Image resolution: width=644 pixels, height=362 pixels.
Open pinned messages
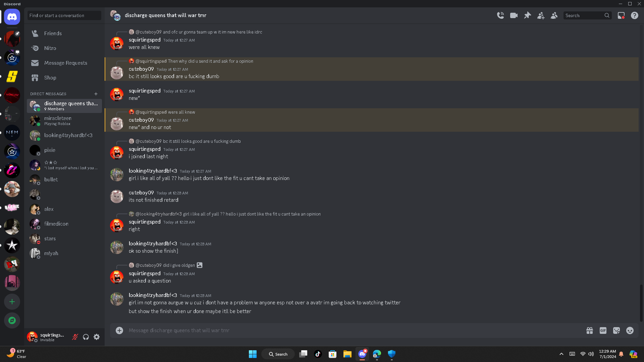527,15
